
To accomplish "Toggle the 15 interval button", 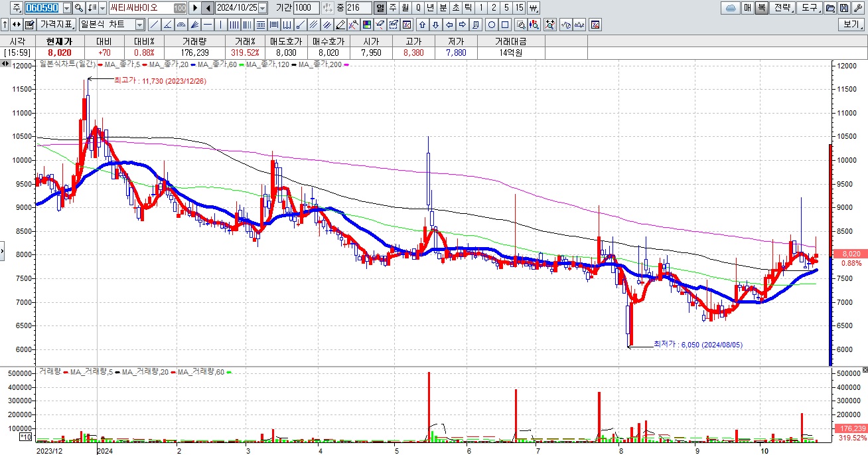I will coord(519,8).
